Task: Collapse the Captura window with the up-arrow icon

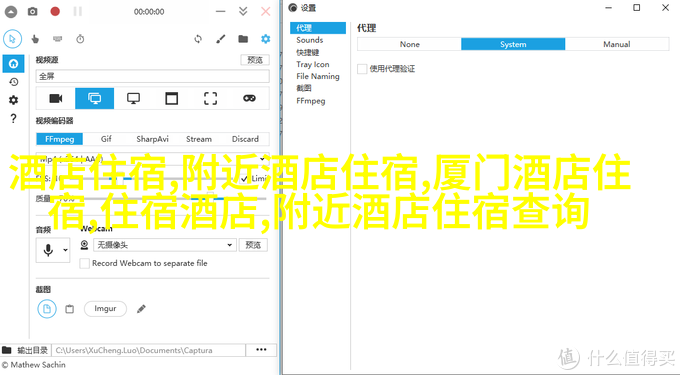Action: point(11,12)
